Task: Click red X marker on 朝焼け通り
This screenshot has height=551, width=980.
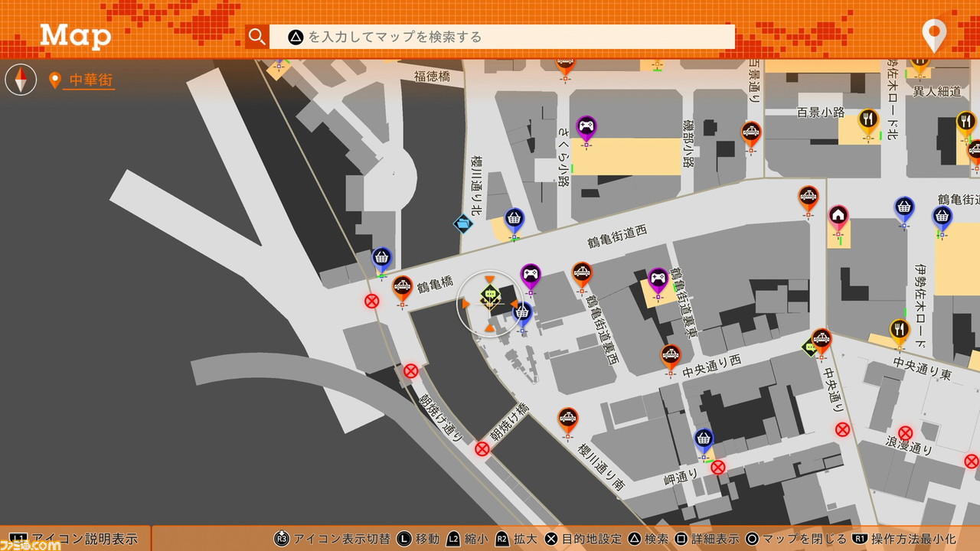Action: pyautogui.click(x=411, y=371)
